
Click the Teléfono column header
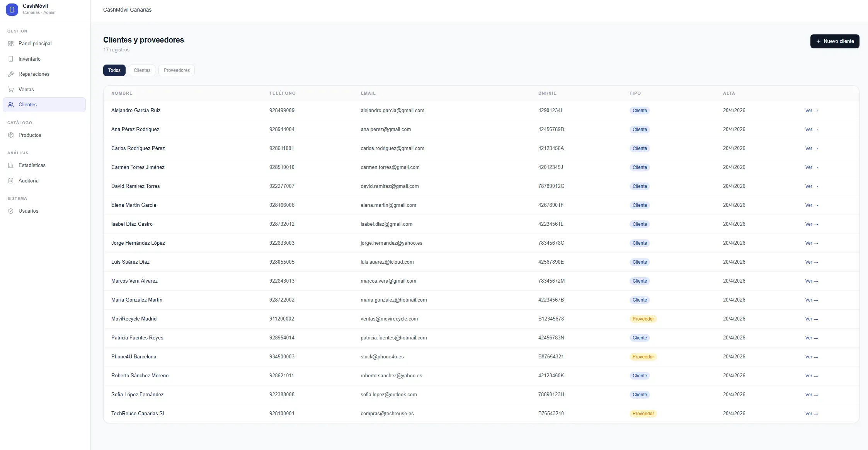[x=283, y=93]
